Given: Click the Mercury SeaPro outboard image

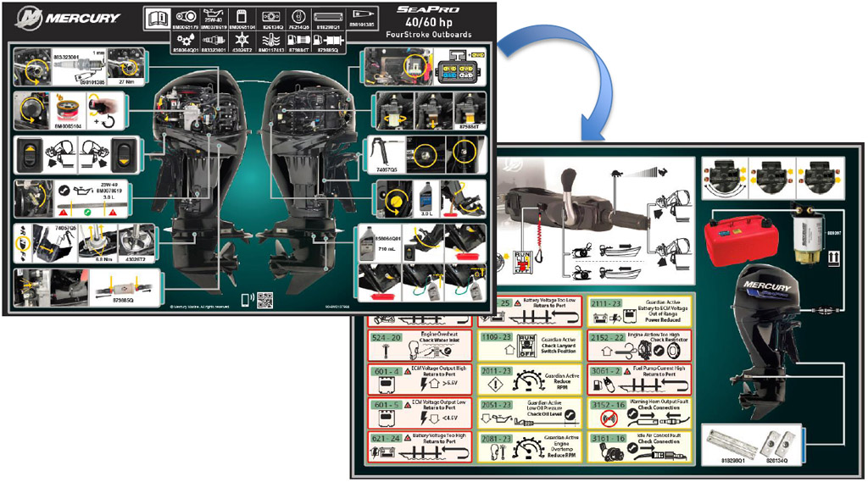Looking at the screenshot, I should pos(765,341).
